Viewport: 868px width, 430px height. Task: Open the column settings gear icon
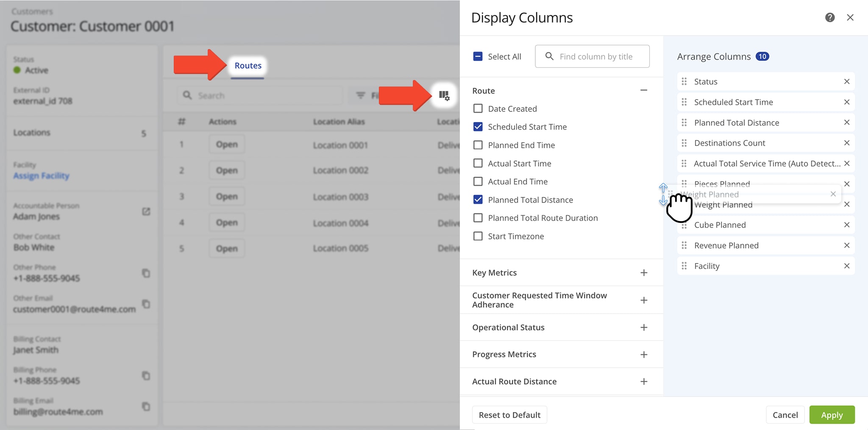pos(443,96)
